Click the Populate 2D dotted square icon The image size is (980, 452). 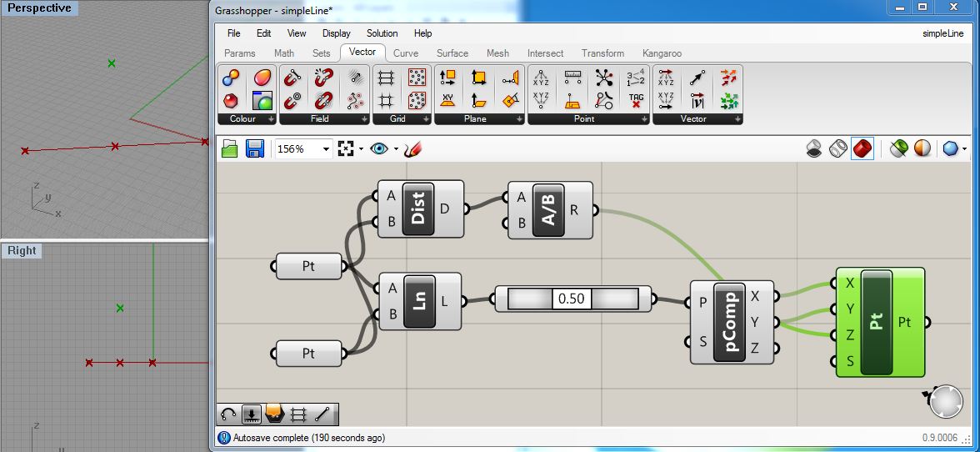417,78
